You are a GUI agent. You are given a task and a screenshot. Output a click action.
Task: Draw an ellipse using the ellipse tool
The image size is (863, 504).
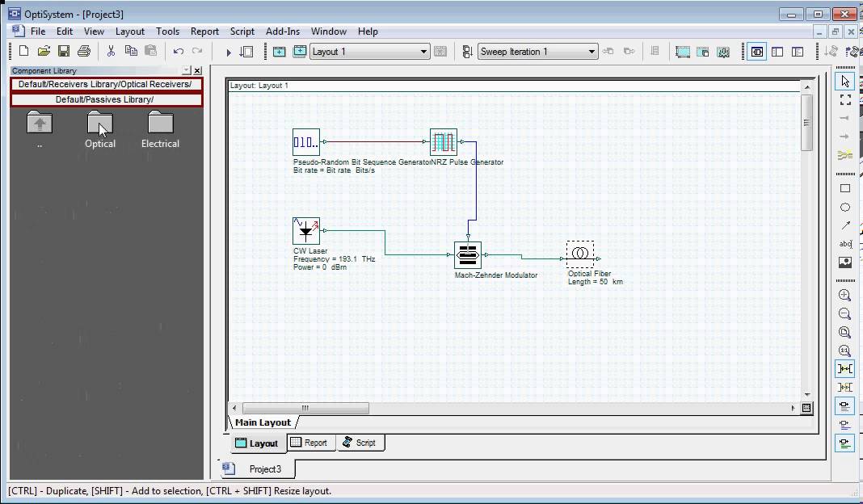[x=845, y=207]
